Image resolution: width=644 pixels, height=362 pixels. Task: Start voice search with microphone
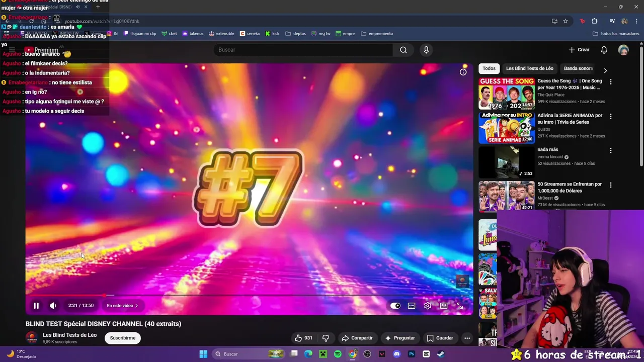point(426,50)
